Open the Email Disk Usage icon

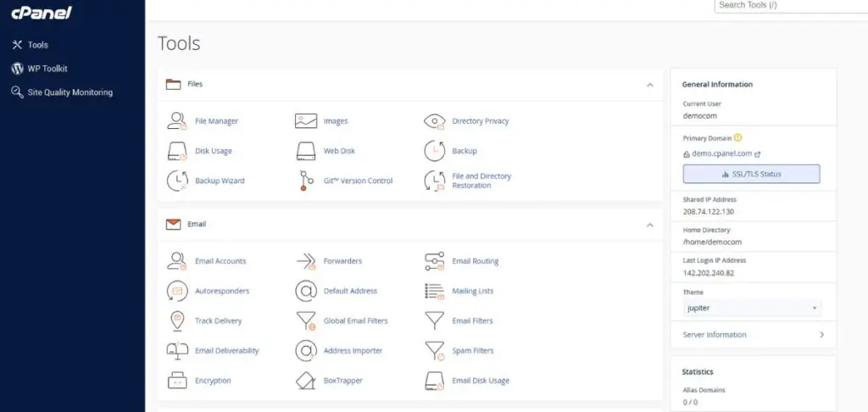[435, 381]
